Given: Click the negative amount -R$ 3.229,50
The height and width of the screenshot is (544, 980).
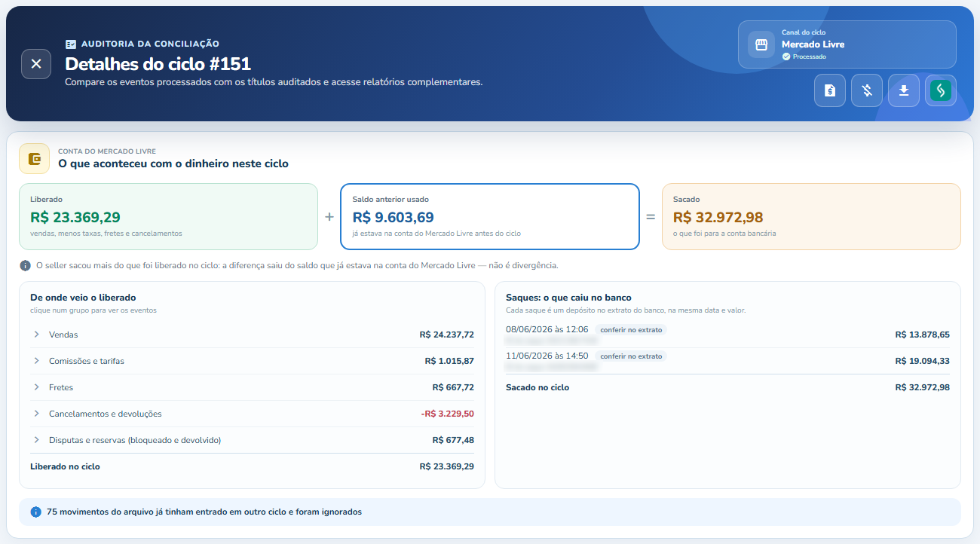Looking at the screenshot, I should (x=448, y=414).
